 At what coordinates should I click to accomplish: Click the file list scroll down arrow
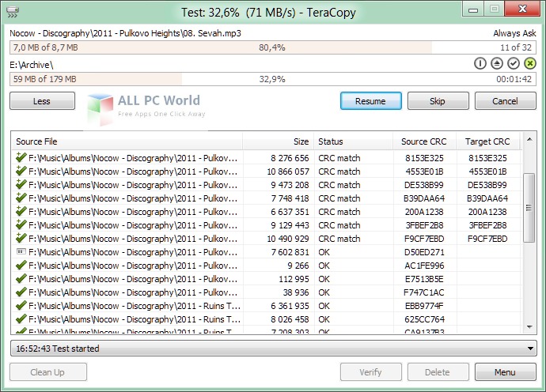529,327
